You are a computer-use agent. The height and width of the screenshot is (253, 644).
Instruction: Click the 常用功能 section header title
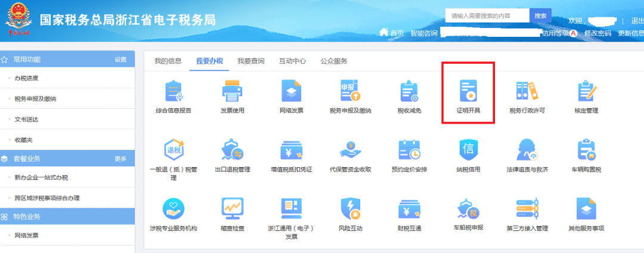[x=27, y=59]
